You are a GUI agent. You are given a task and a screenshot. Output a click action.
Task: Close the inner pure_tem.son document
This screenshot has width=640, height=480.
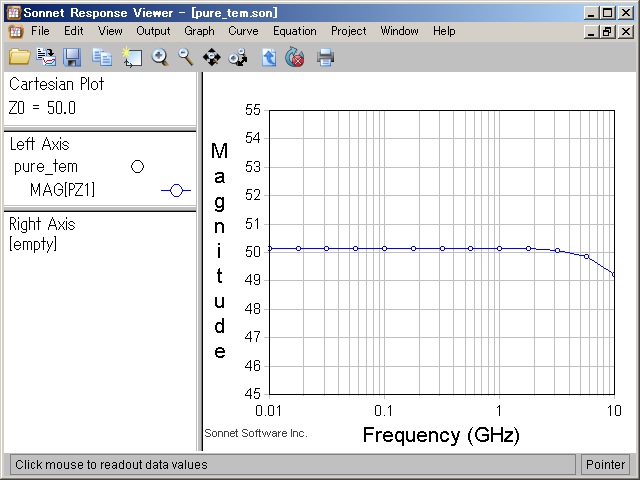tap(626, 31)
